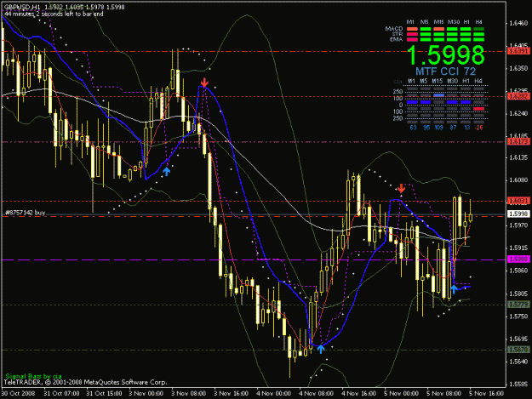This screenshot has height=399, width=532.
Task: Click the EMA row label
Action: (x=397, y=39)
